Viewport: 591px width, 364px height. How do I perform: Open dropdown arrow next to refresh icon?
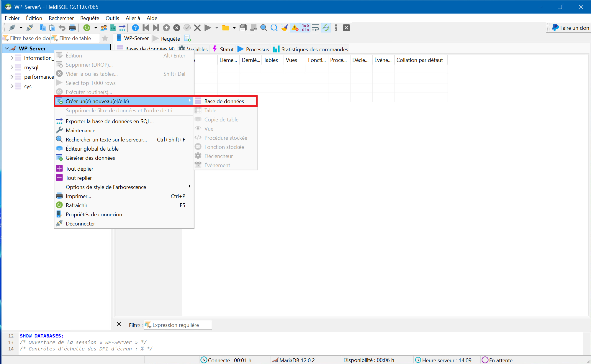(x=95, y=28)
